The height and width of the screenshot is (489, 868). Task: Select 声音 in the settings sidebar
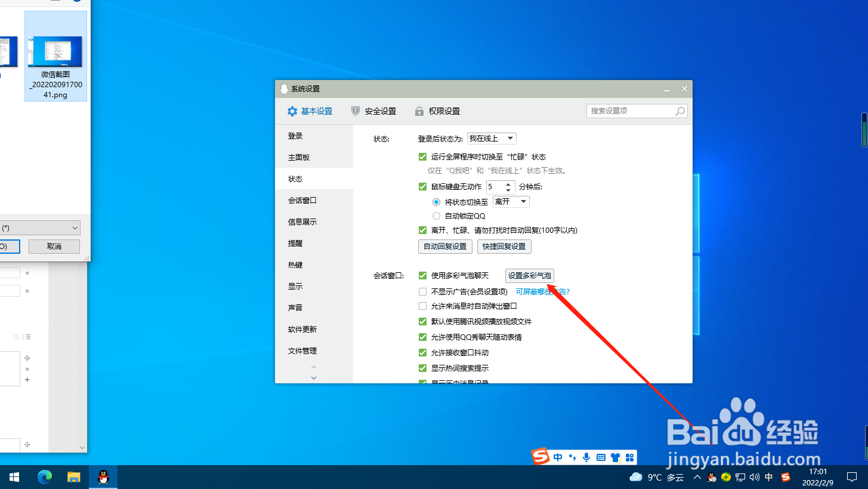[x=314, y=308]
